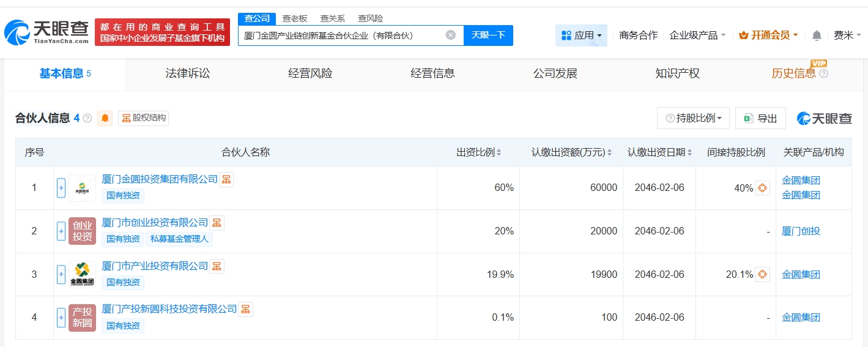
Task: Click the notification bell icon in header
Action: [817, 35]
